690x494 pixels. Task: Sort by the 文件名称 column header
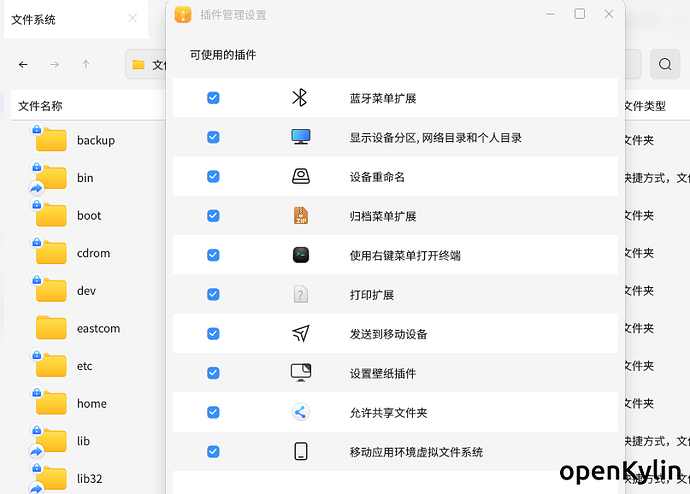click(40, 106)
